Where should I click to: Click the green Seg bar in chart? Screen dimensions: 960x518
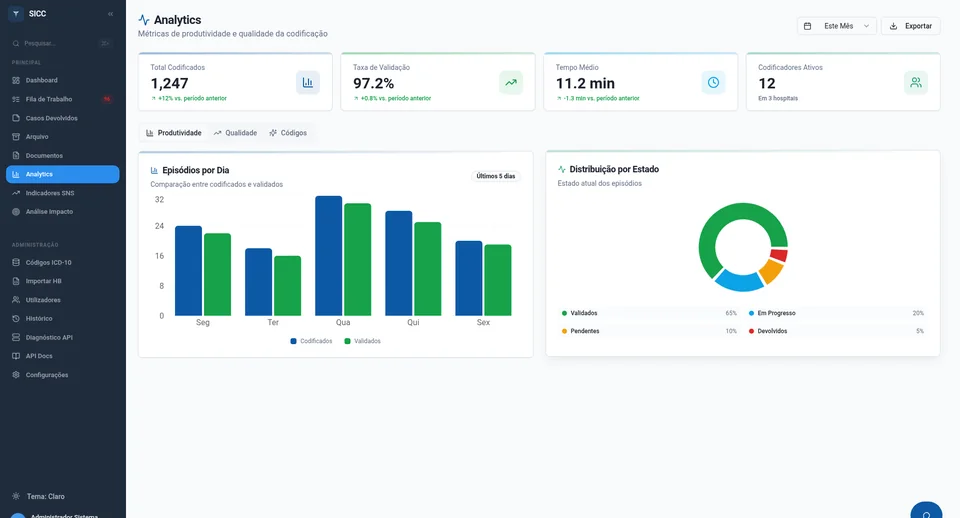tap(217, 274)
